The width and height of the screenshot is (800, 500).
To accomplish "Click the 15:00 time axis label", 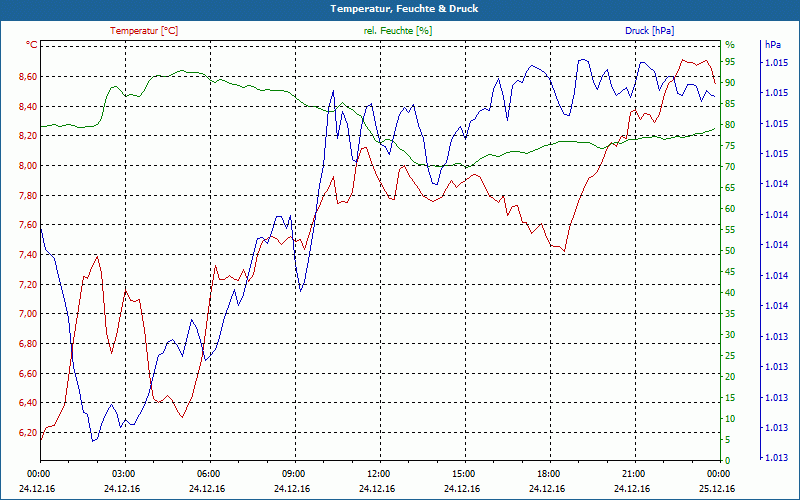I will 463,473.
